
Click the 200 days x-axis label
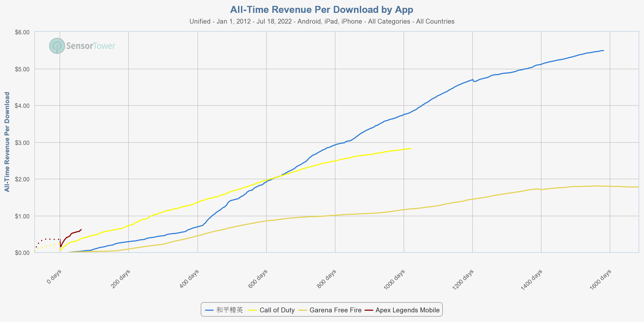click(x=120, y=279)
